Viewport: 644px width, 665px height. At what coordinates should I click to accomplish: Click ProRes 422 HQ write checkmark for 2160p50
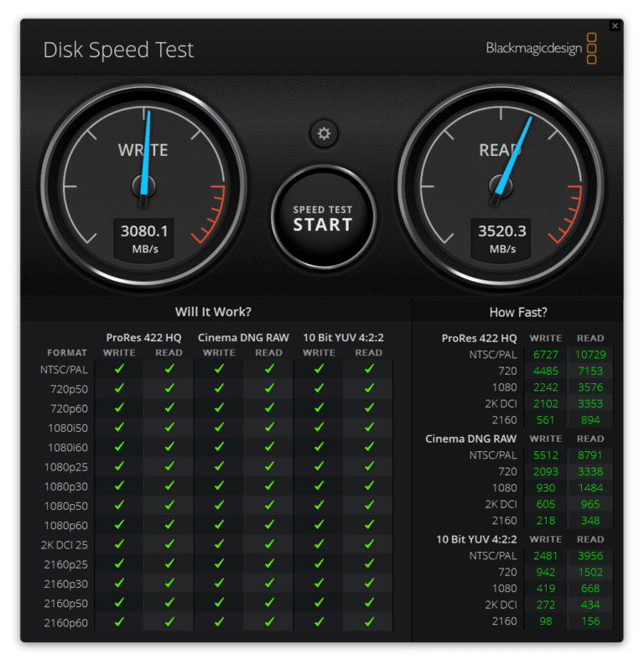120,603
